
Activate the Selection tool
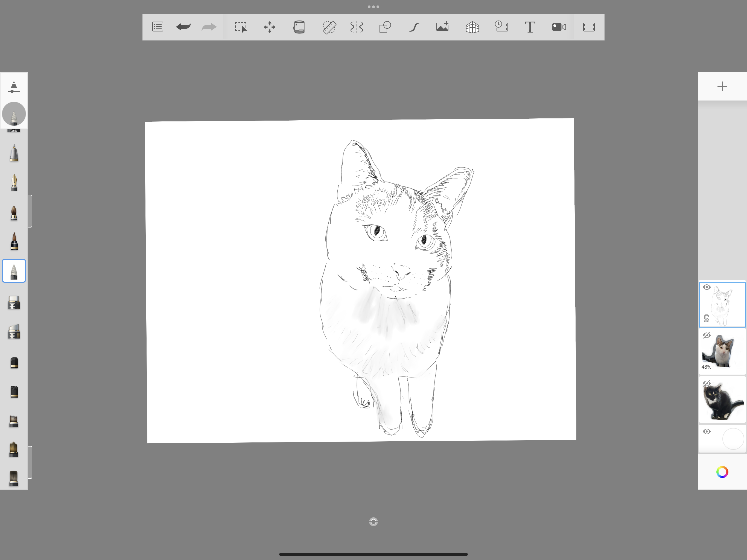click(241, 27)
